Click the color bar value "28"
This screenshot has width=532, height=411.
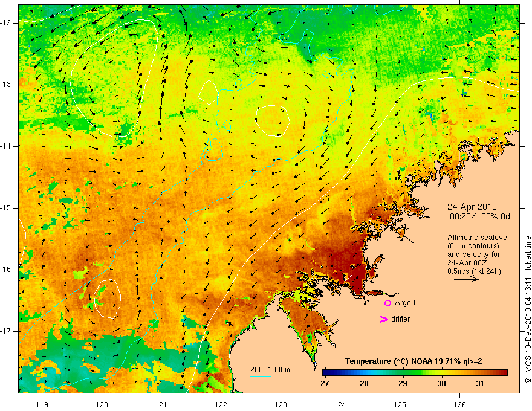pyautogui.click(x=364, y=384)
